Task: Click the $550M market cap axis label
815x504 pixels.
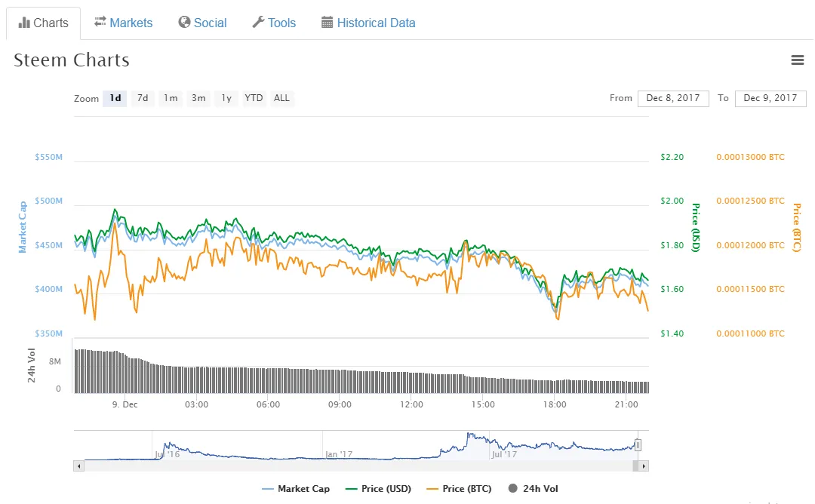Action: pos(48,157)
